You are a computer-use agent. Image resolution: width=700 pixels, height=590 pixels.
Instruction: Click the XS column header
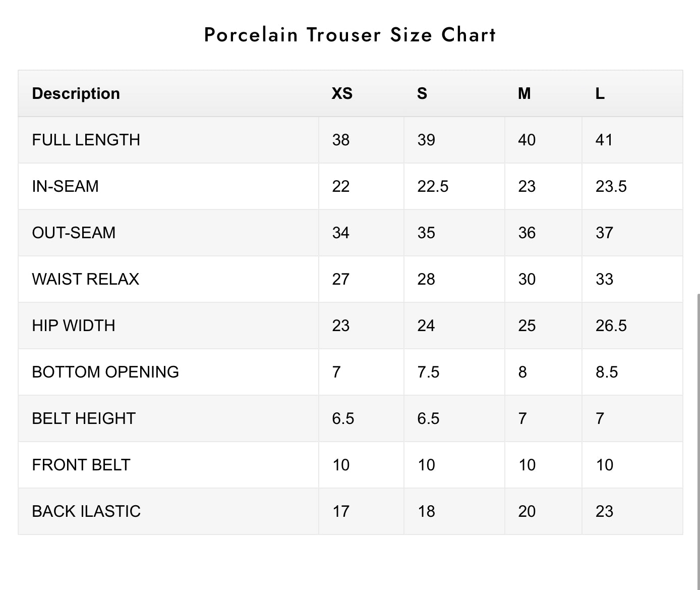pyautogui.click(x=342, y=93)
